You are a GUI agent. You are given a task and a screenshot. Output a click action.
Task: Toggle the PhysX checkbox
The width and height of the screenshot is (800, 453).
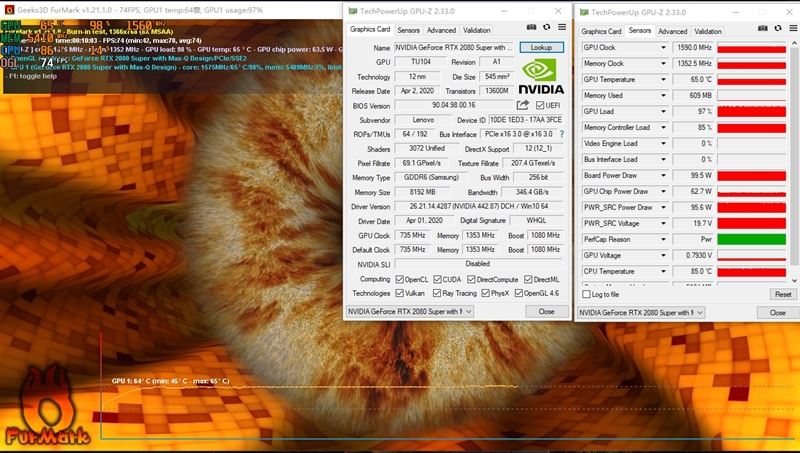pyautogui.click(x=485, y=293)
